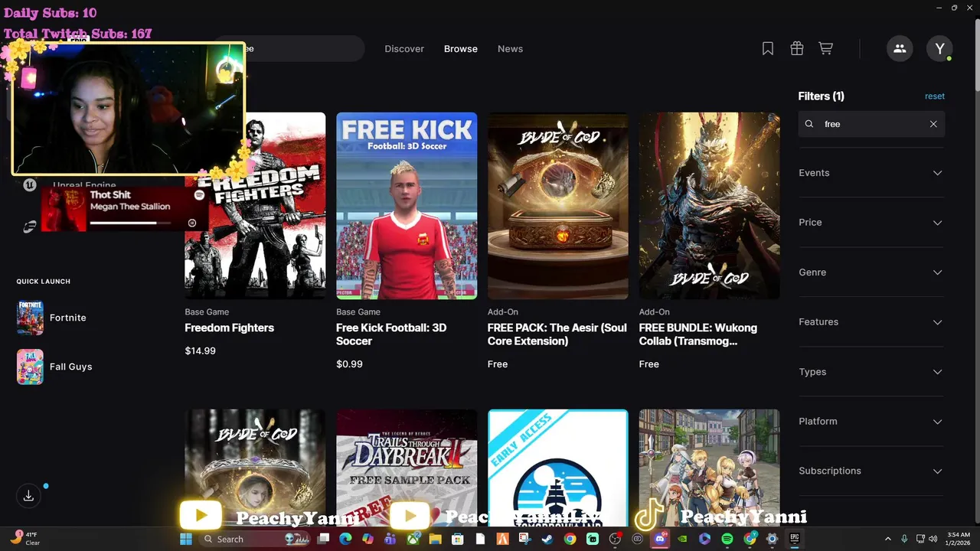Switch to the Browse tab
This screenshot has width=980, height=551.
461,48
